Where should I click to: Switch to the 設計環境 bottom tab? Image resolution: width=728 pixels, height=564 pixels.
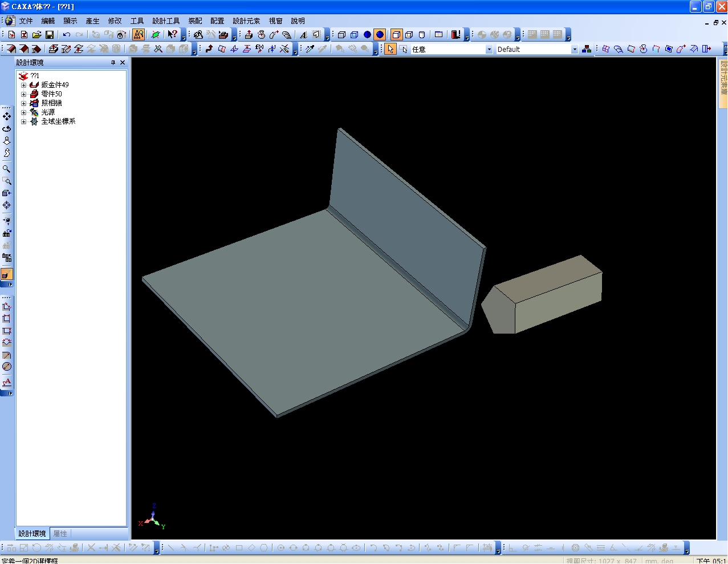(x=32, y=534)
